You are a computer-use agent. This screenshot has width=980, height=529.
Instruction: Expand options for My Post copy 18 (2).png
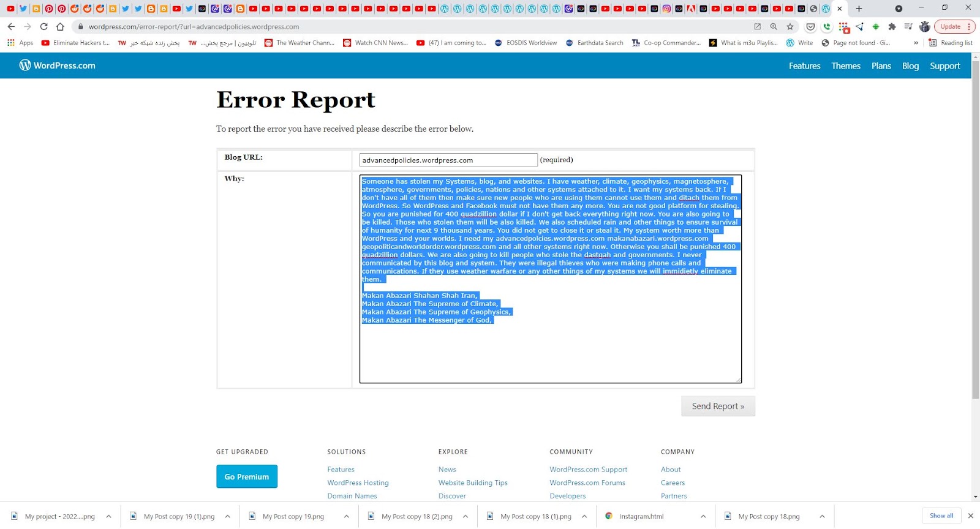466,516
